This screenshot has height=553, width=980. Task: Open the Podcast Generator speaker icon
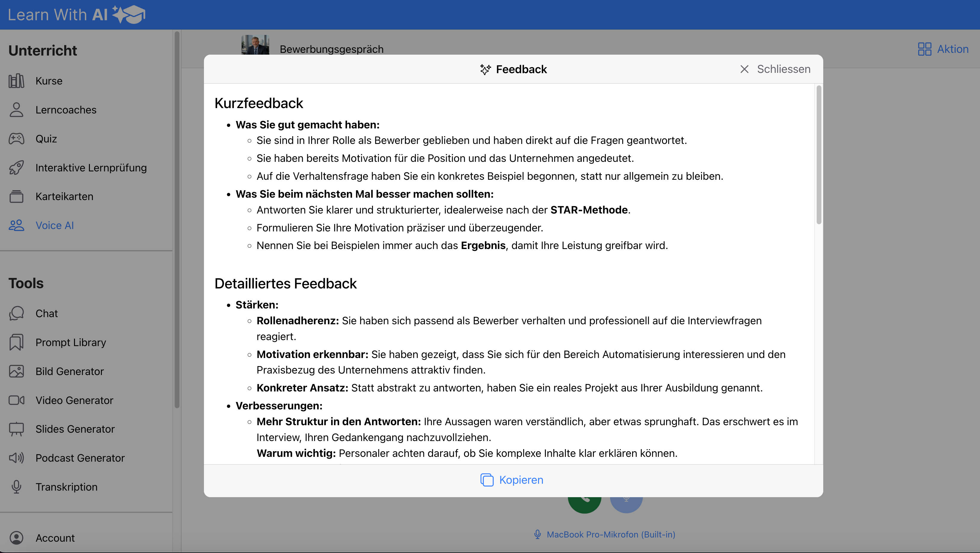(16, 458)
